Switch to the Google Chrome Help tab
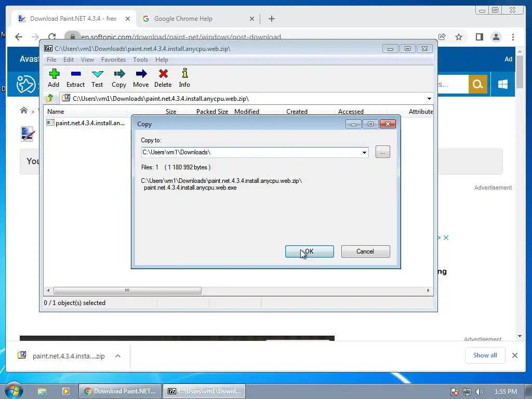Viewport: 532px width, 399px height. pyautogui.click(x=183, y=19)
